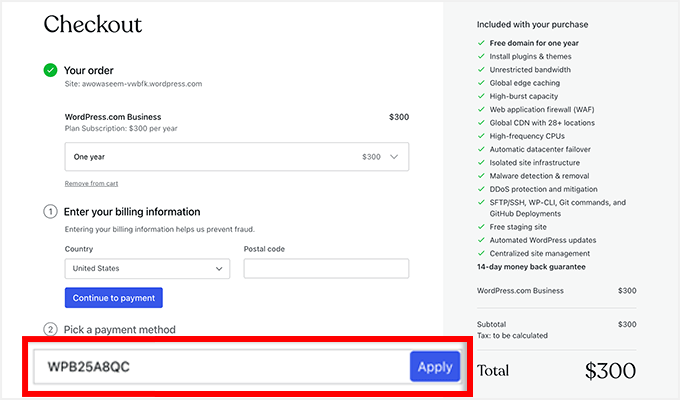Click the green checkmark beside Your order

click(50, 70)
